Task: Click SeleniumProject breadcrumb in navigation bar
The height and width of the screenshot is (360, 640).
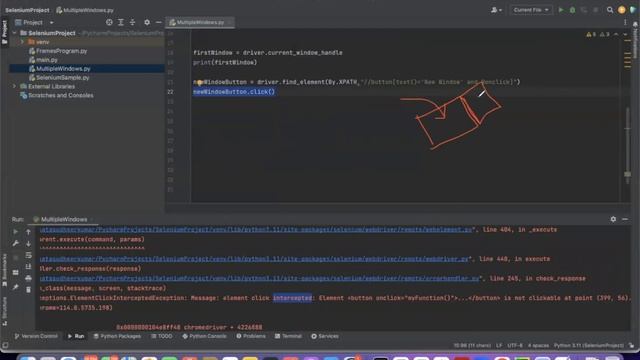Action: tap(27, 10)
